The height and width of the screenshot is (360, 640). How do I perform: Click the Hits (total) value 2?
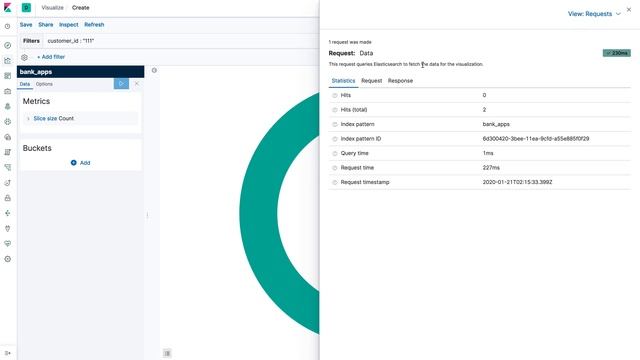(x=484, y=110)
